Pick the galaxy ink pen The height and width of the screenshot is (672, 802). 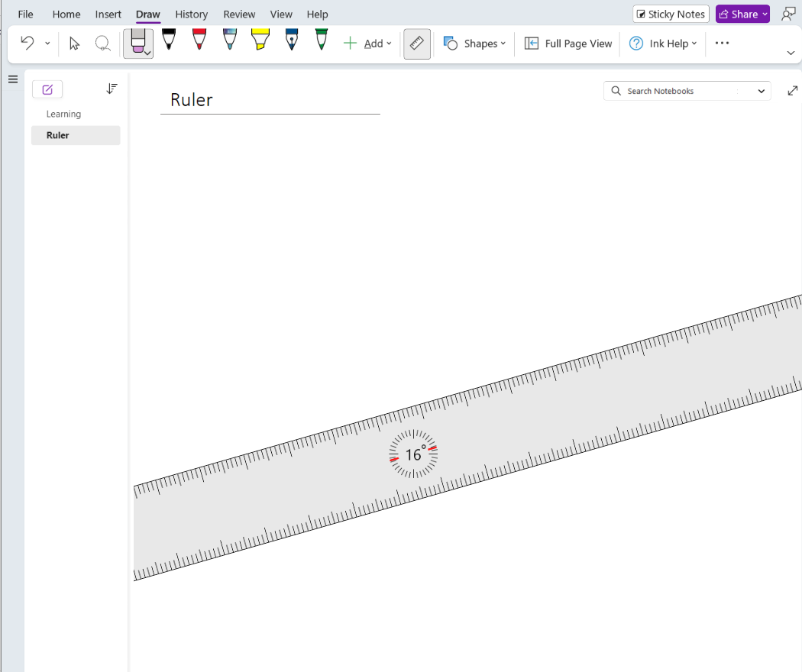pos(230,40)
